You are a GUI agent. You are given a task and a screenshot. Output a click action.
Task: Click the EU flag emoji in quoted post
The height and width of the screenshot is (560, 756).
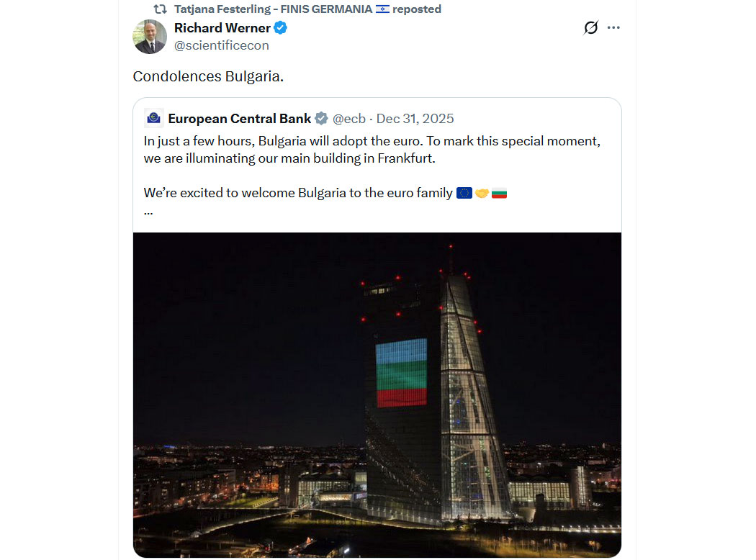tap(464, 193)
